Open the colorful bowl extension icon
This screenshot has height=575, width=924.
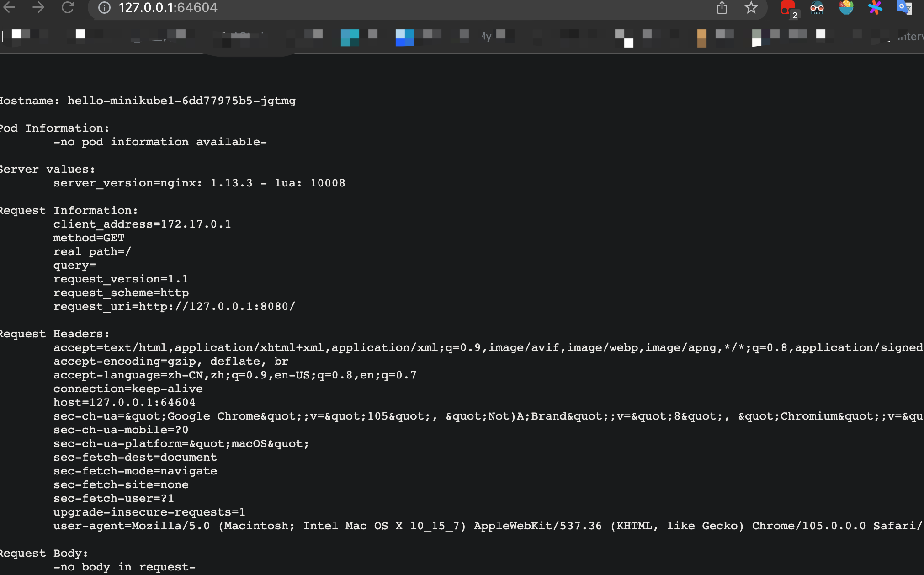[846, 8]
